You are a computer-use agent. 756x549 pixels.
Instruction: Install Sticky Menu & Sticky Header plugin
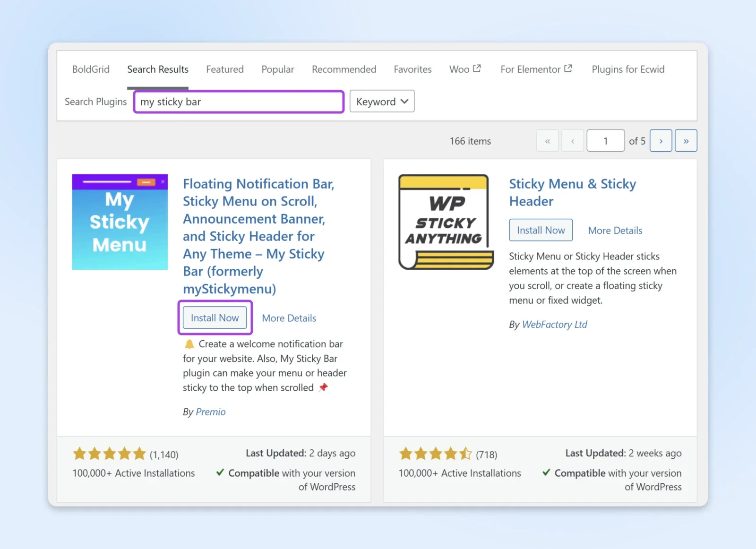coord(541,230)
